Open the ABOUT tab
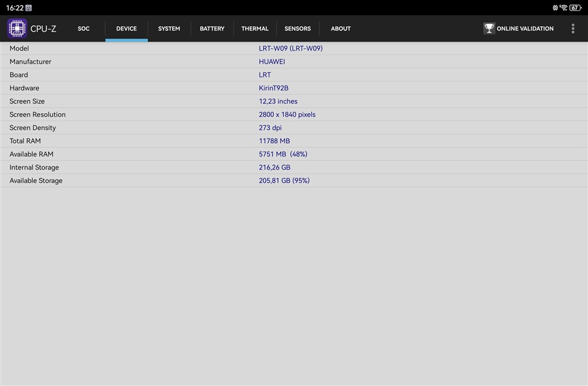The height and width of the screenshot is (386, 588). click(341, 29)
